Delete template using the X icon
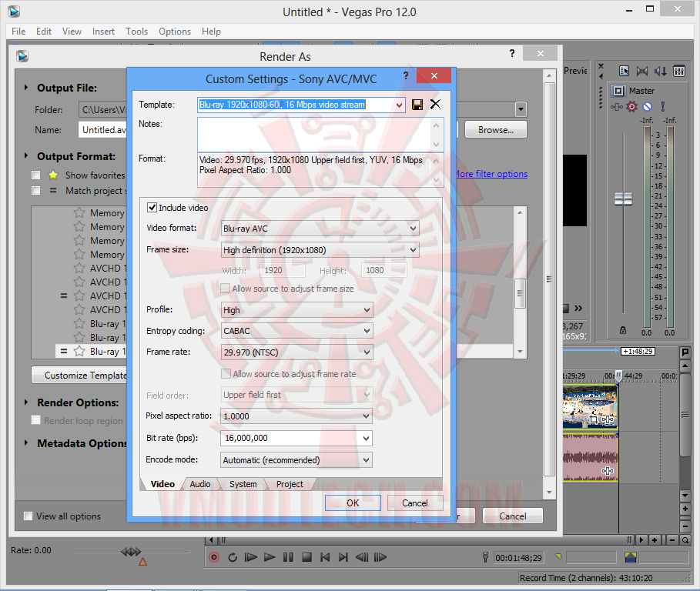This screenshot has width=700, height=591. pyautogui.click(x=435, y=105)
